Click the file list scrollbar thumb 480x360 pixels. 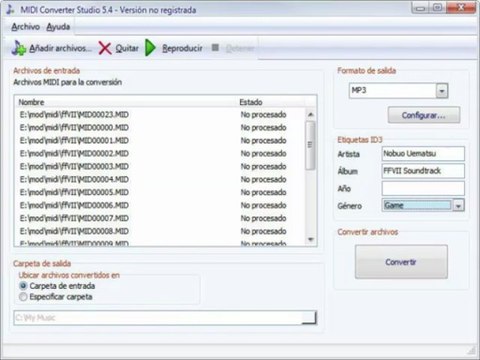[310, 145]
